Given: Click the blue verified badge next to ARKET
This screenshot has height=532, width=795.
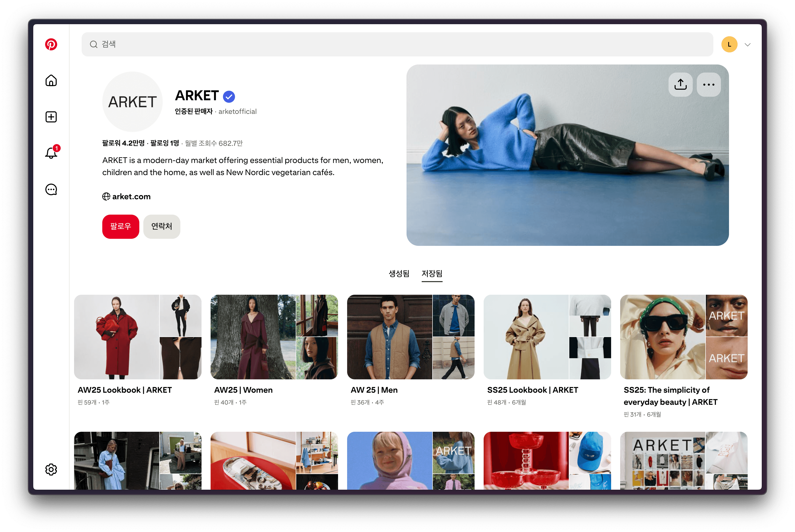Looking at the screenshot, I should [x=229, y=97].
